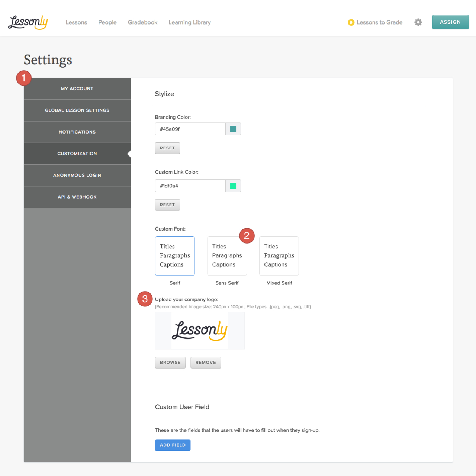Click ADD FIELD under Custom User Field

173,445
